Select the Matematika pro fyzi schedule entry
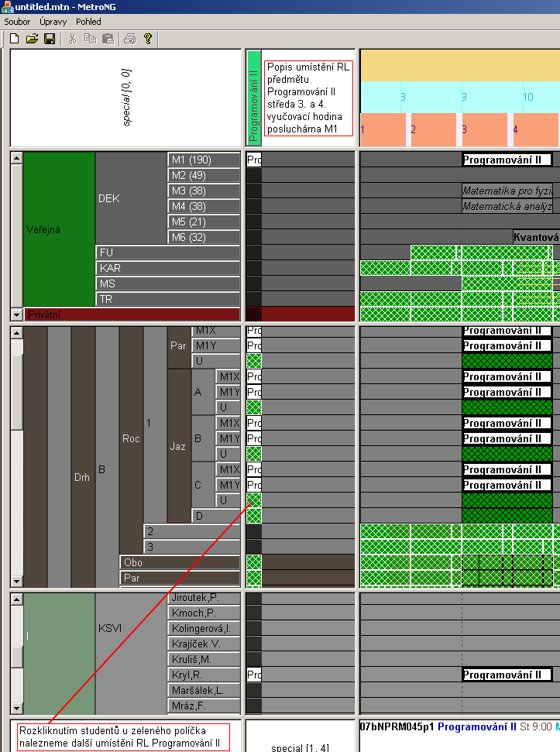 pyautogui.click(x=507, y=191)
